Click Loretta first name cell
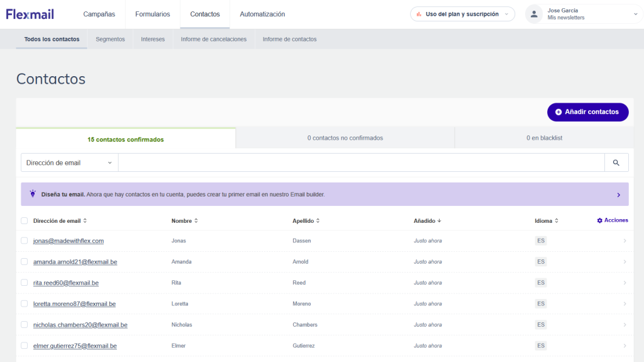 point(180,303)
